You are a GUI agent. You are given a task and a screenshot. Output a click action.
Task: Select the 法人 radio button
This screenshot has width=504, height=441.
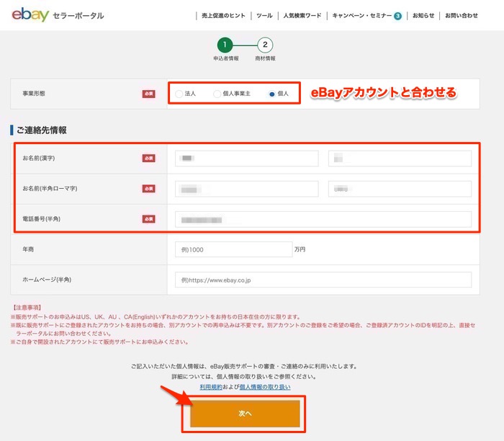coord(179,94)
